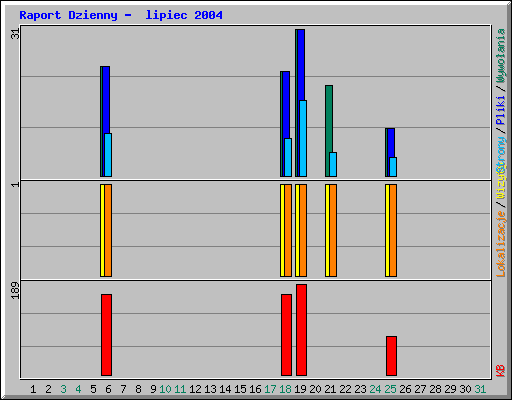This screenshot has height=400, width=512.
Task: Click day label "14" on the date axis
Action: coord(225,389)
